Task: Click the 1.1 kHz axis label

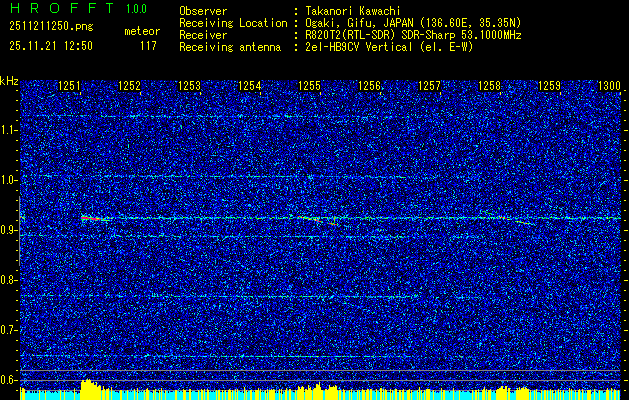Action: (9, 130)
